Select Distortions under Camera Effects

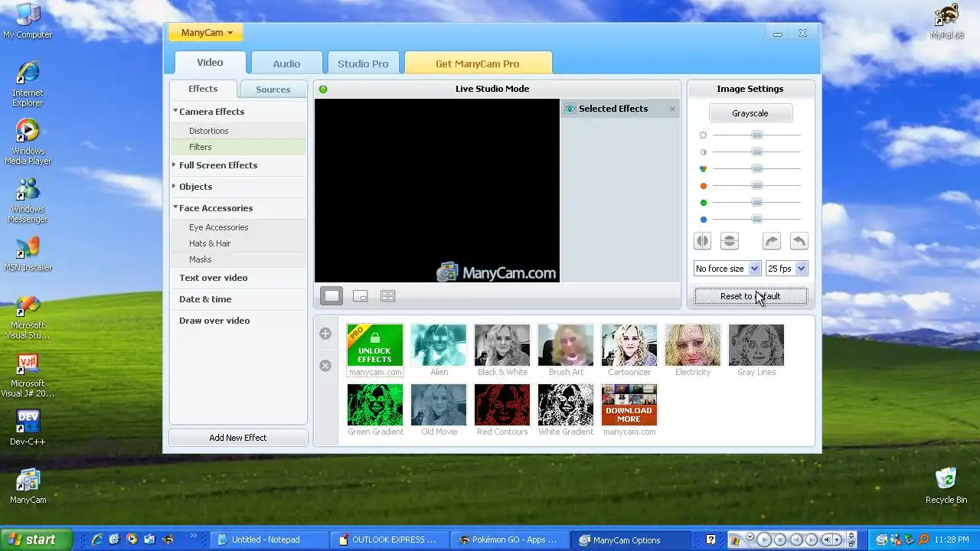point(238,131)
